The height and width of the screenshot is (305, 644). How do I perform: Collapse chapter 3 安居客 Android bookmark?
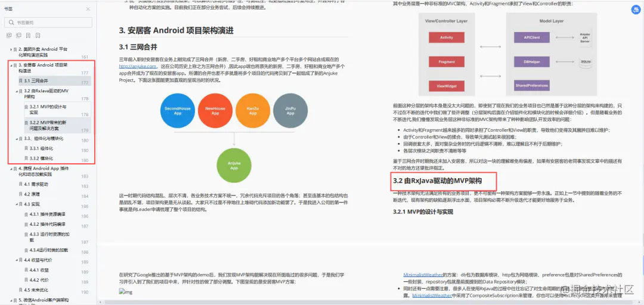tap(11, 66)
